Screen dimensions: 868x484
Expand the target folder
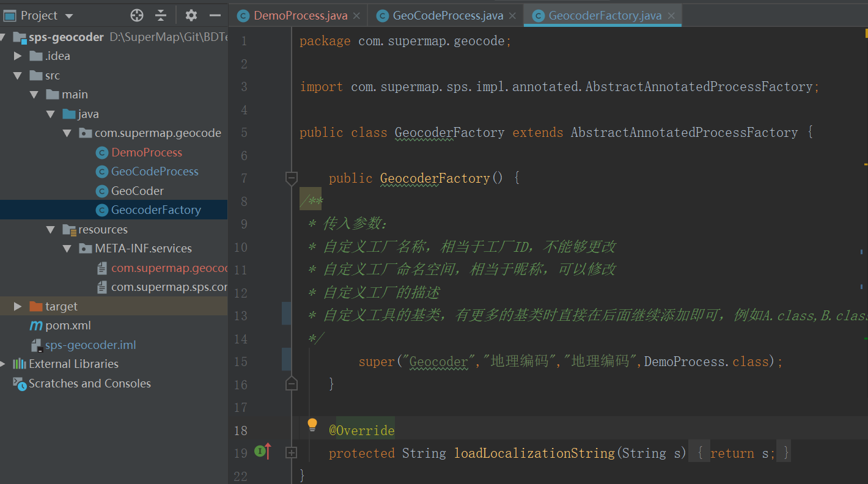point(18,306)
